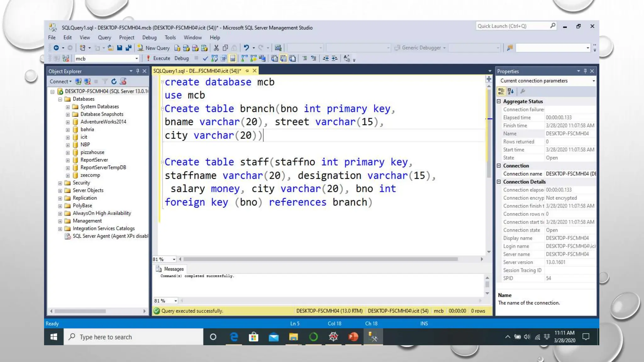Viewport: 644px width, 362px height.
Task: Collapse the Aggregate Status properties section
Action: coord(499,101)
